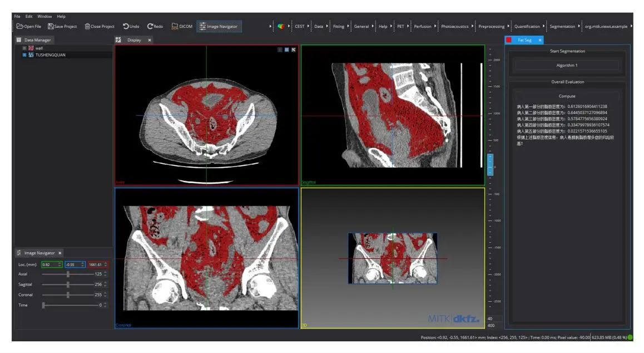
Task: Click the colorful brain icon in toolbar
Action: tap(281, 26)
